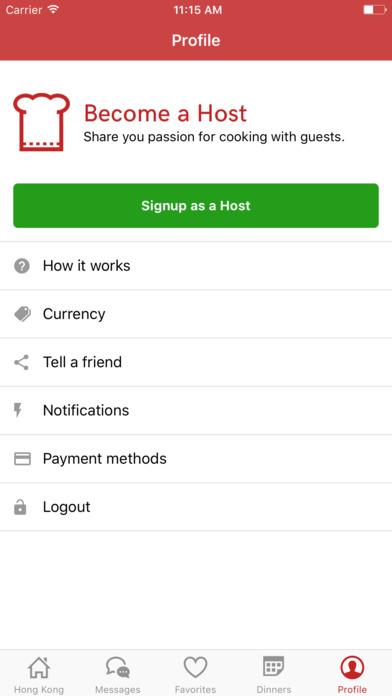The height and width of the screenshot is (696, 392).
Task: Click the question mark help icon
Action: [22, 266]
